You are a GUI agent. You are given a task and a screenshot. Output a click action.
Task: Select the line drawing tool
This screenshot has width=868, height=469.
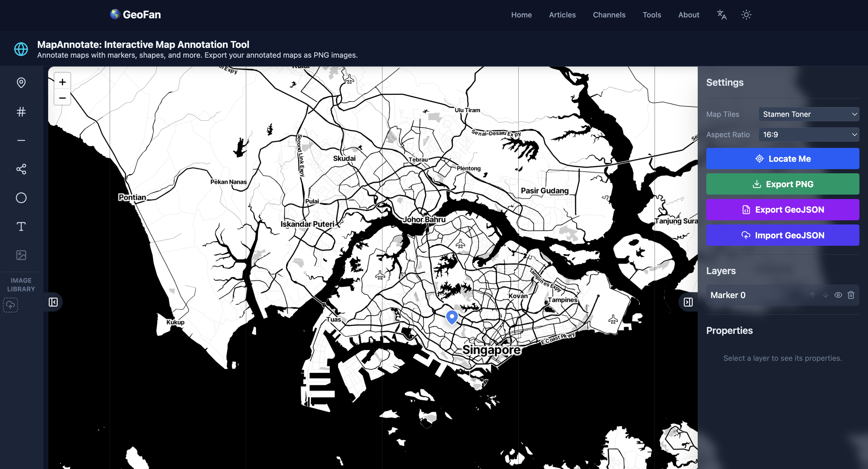pyautogui.click(x=21, y=140)
